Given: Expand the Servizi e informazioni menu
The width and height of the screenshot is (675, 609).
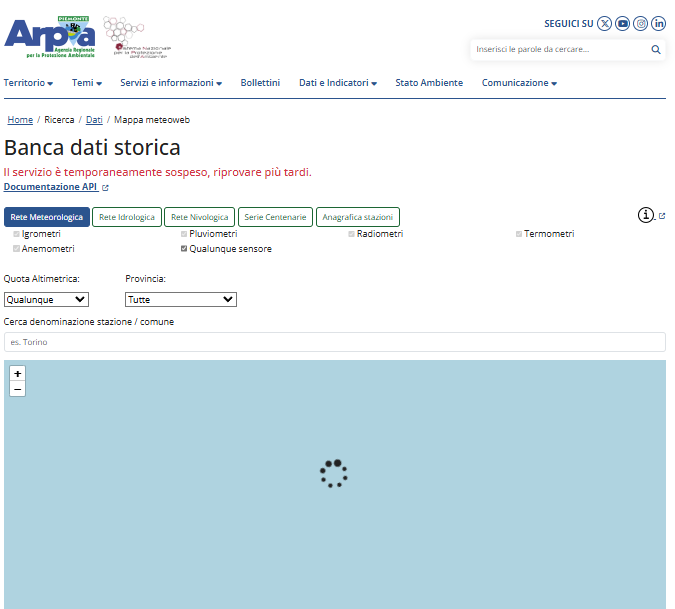Looking at the screenshot, I should tap(171, 83).
